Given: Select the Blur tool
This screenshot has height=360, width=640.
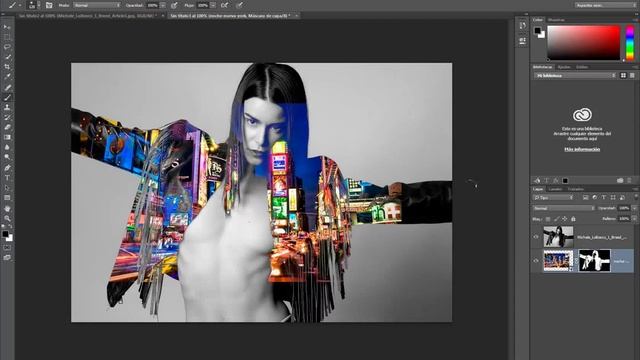Looking at the screenshot, I should point(7,147).
